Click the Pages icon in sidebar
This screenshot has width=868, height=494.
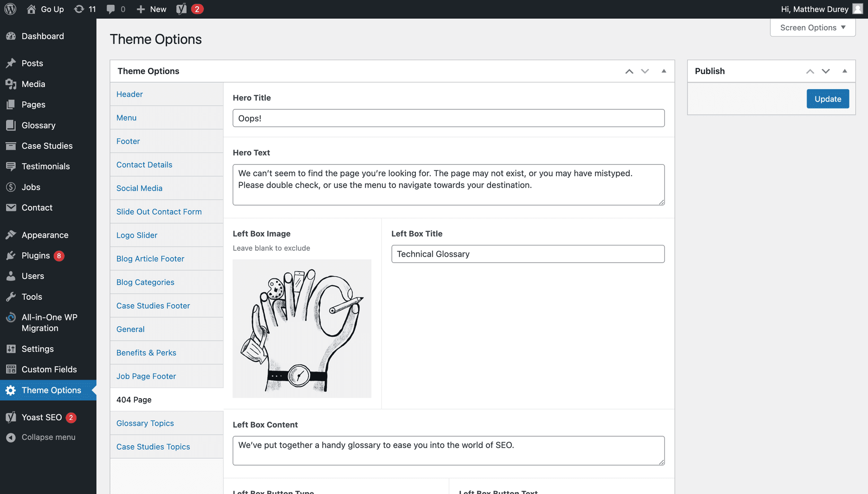[x=11, y=104]
